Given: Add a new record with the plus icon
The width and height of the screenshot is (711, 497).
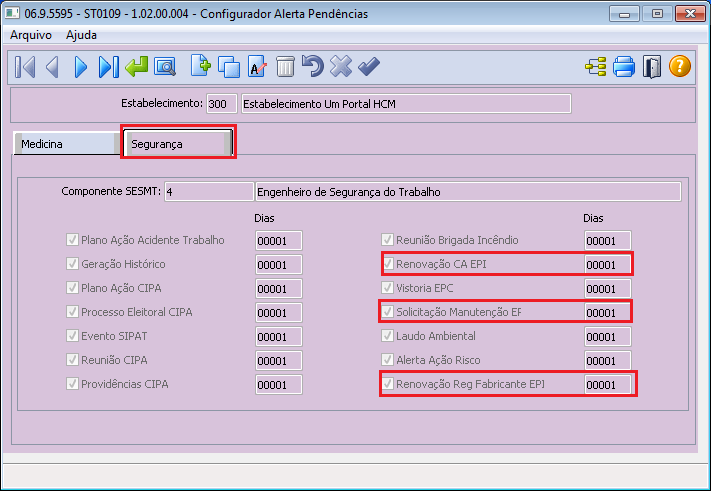Looking at the screenshot, I should (x=200, y=66).
